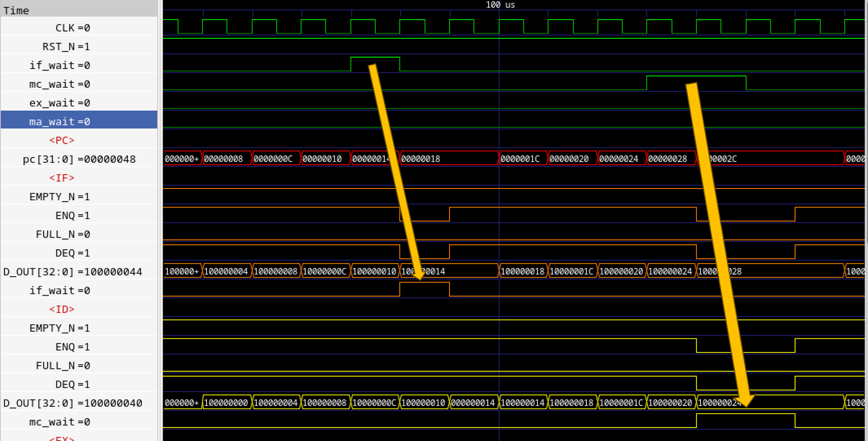This screenshot has height=441, width=868.
Task: Click the red <PC> group comment
Action: pos(62,140)
